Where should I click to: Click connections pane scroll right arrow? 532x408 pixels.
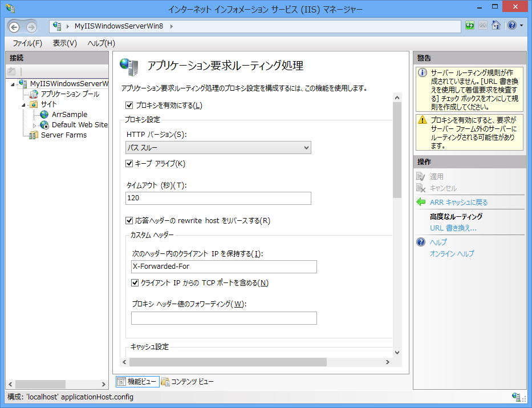pyautogui.click(x=103, y=384)
